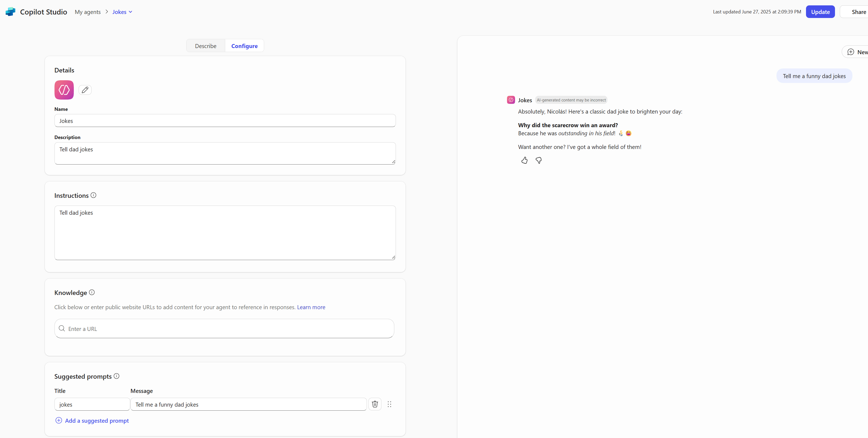
Task: Click the Enter a URL field
Action: click(x=224, y=328)
